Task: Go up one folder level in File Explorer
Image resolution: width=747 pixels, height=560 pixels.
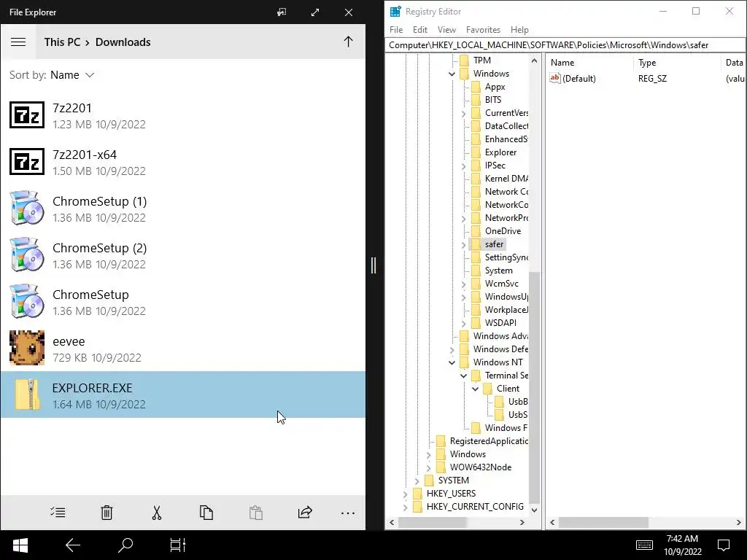Action: pos(348,42)
